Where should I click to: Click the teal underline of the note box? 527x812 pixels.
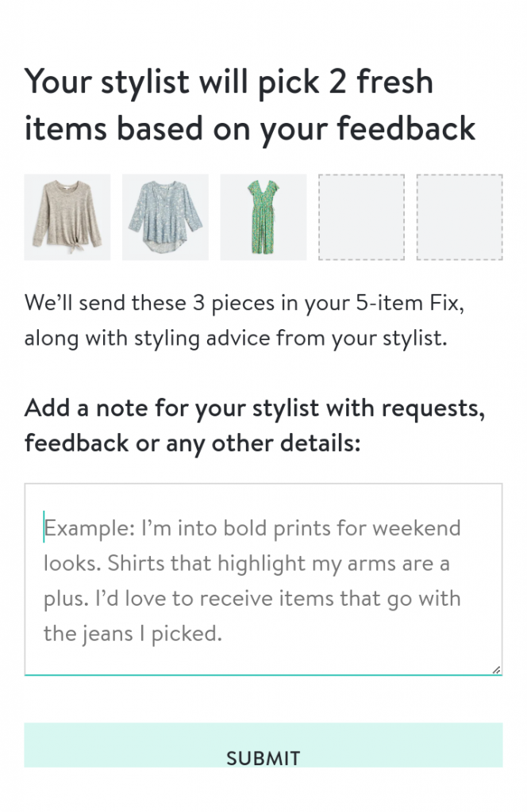pos(263,676)
